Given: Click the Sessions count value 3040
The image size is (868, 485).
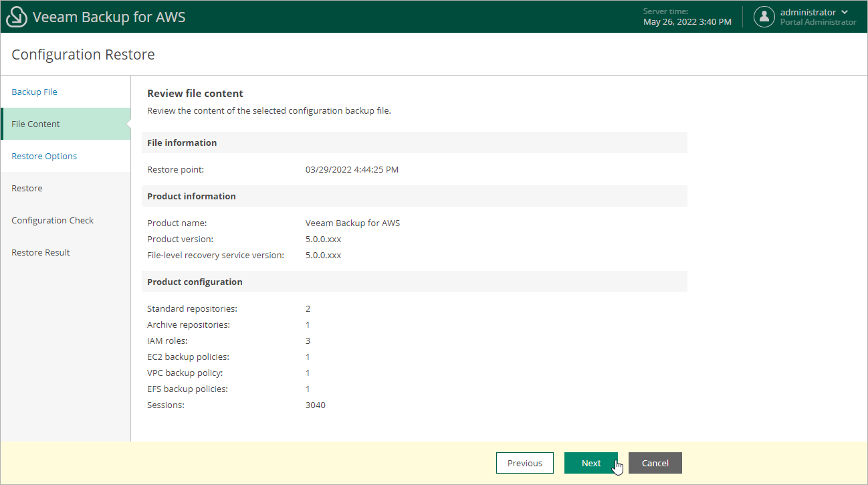Looking at the screenshot, I should (x=314, y=405).
